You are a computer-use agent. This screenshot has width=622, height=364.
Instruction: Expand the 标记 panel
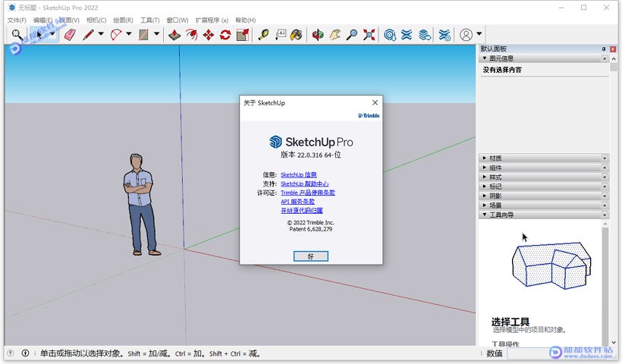pyautogui.click(x=485, y=187)
